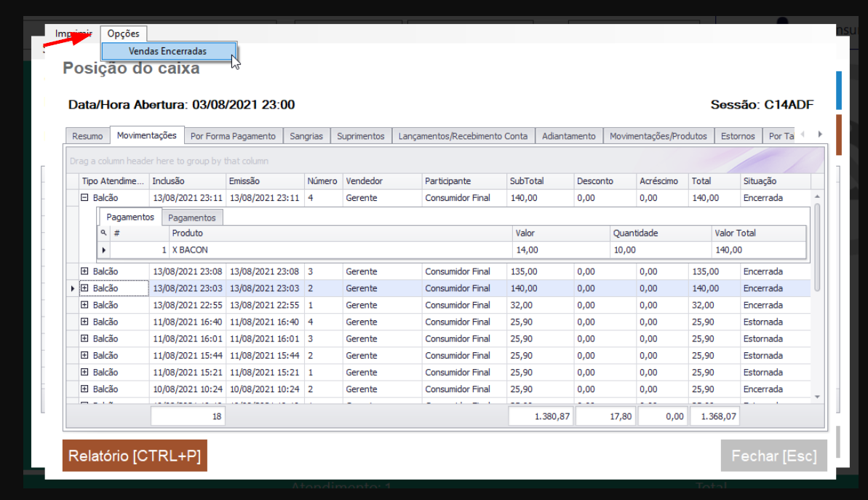Expand the 11/08/2021 15:44 Balcão row
Screen dimensions: 868x500
(84, 355)
